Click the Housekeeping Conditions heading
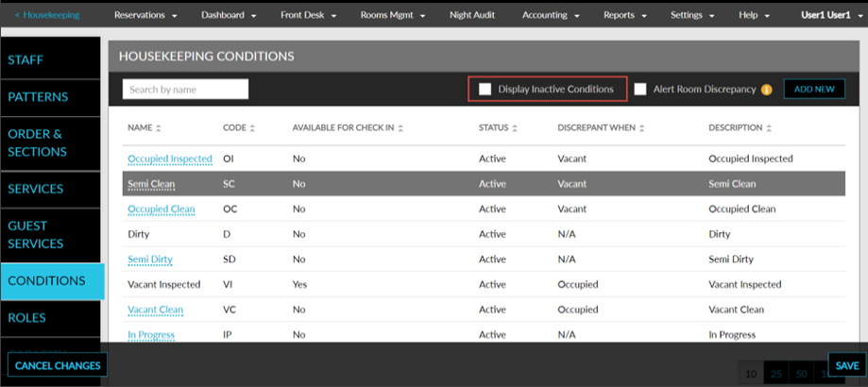Viewport: 868px width, 387px height. tap(207, 56)
